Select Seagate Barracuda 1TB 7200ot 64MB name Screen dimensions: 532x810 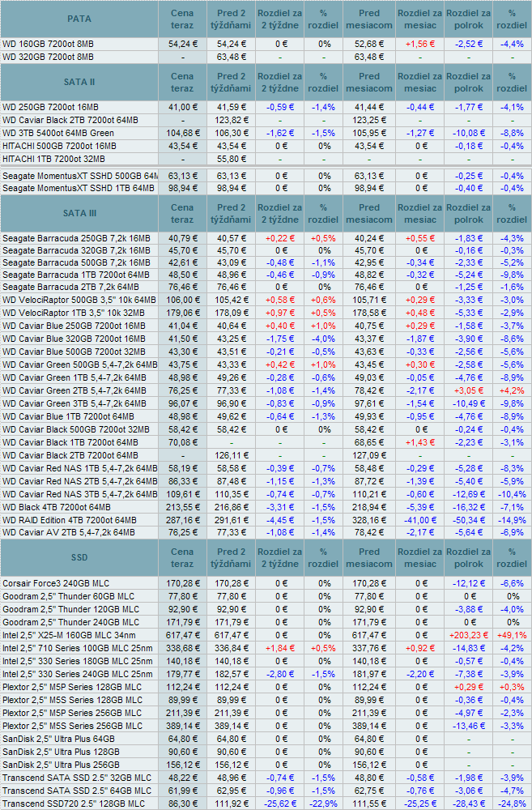click(76, 275)
